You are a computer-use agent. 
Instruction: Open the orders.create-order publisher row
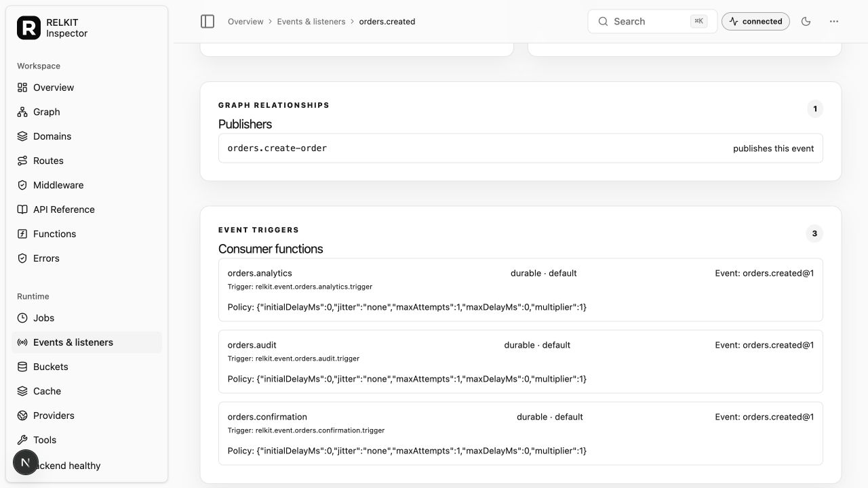point(521,148)
